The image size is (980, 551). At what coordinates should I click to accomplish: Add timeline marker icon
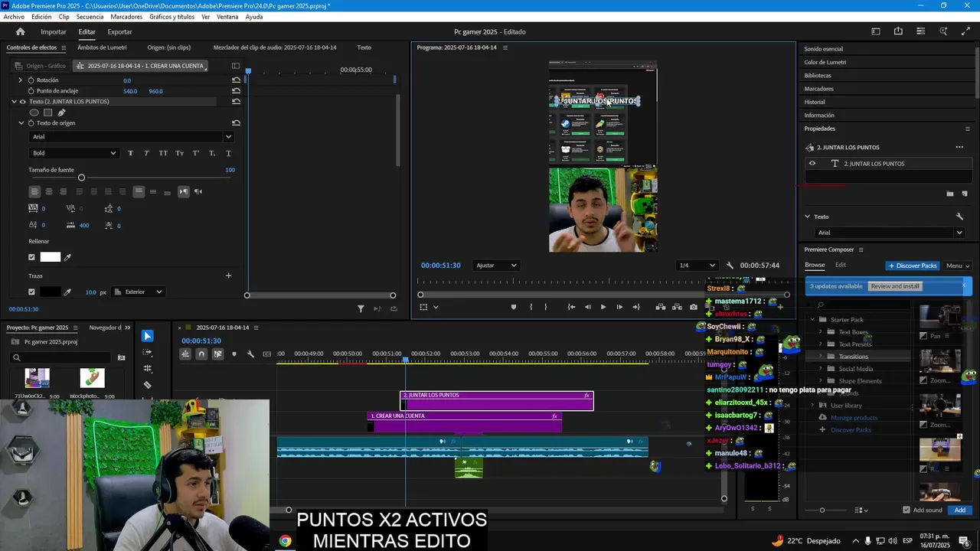click(234, 354)
